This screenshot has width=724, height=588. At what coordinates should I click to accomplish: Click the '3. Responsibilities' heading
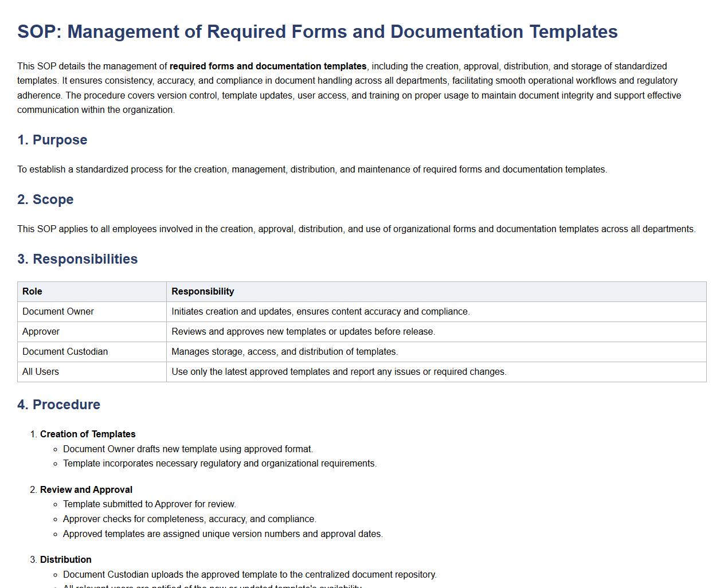pos(77,259)
